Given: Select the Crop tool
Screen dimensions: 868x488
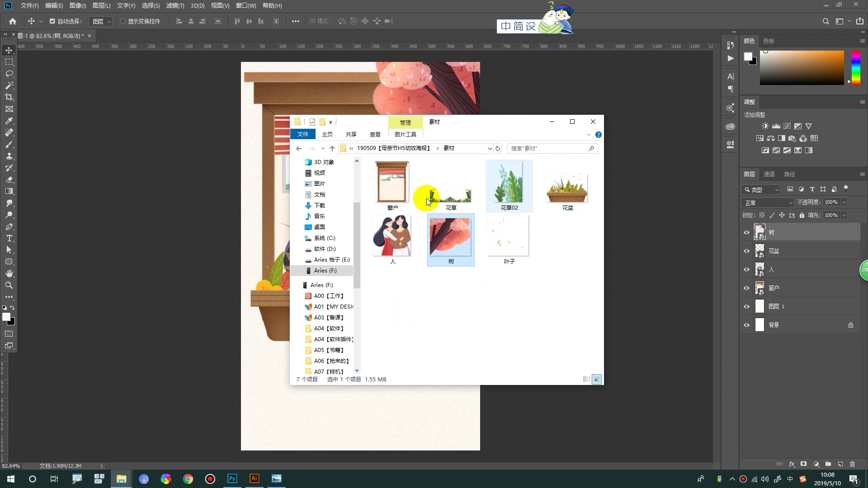Looking at the screenshot, I should [x=9, y=97].
